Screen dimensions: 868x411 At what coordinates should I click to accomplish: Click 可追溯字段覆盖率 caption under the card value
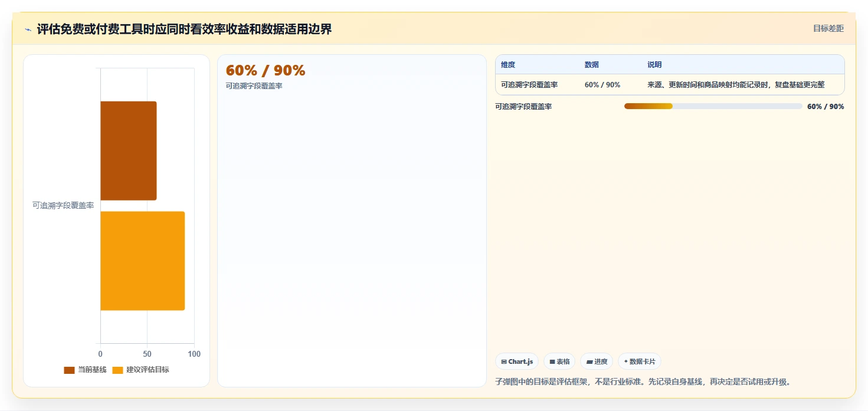tap(254, 86)
